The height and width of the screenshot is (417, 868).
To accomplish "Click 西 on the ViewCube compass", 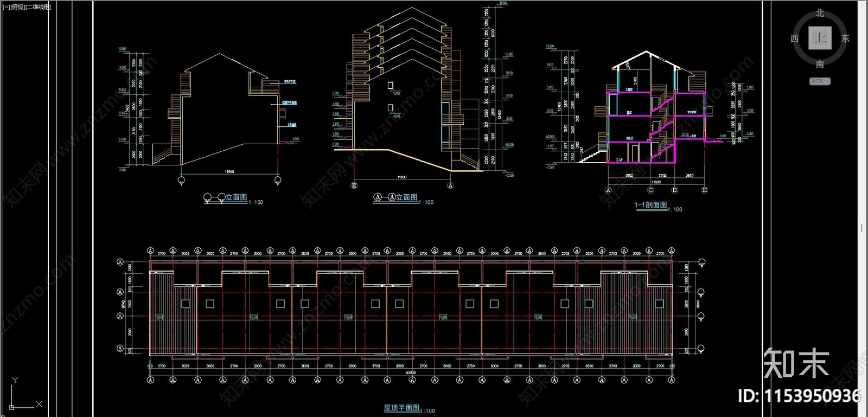I will 794,39.
